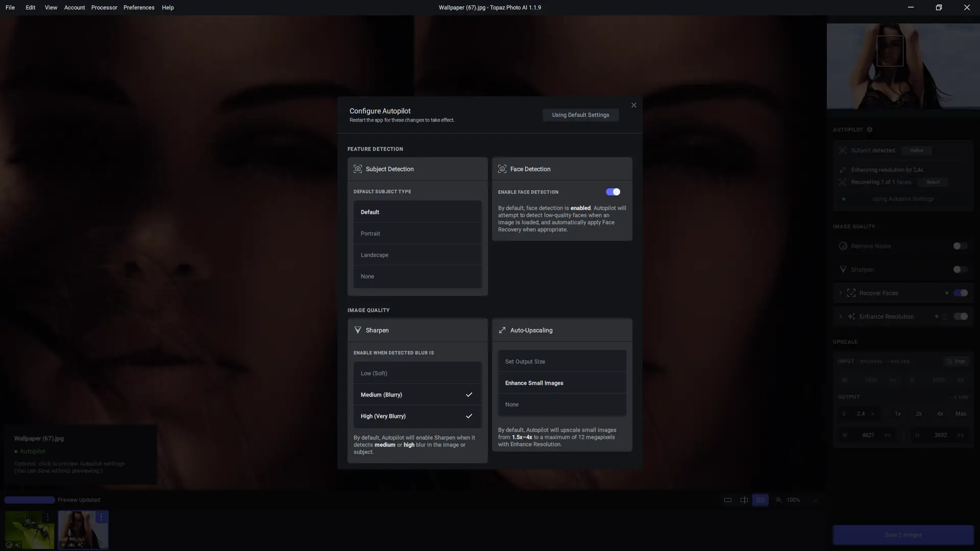Click the zoom magnifier icon
The image size is (980, 551).
tap(779, 500)
